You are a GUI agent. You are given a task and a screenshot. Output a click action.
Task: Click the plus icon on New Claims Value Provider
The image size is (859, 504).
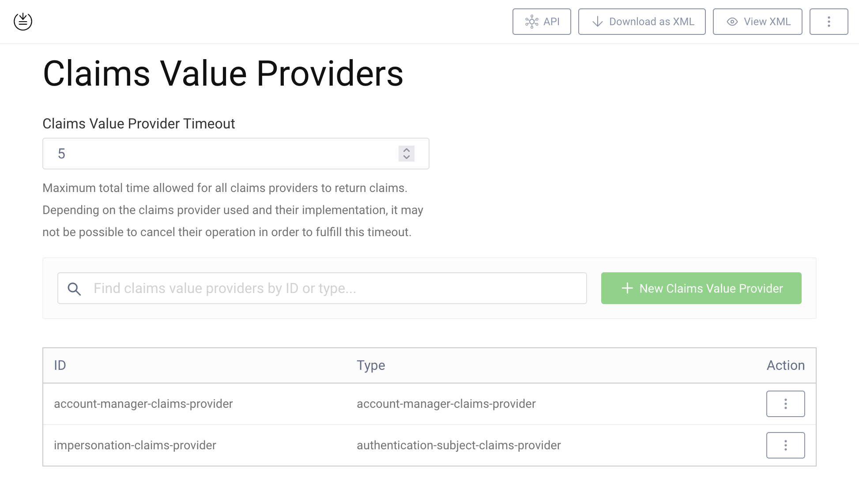(x=627, y=288)
